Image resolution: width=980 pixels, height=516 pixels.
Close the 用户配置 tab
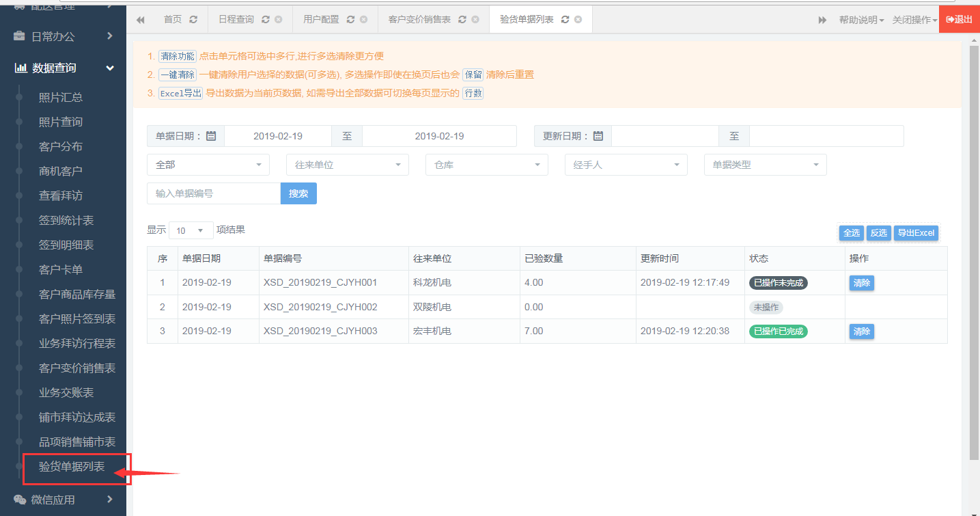[x=363, y=20]
